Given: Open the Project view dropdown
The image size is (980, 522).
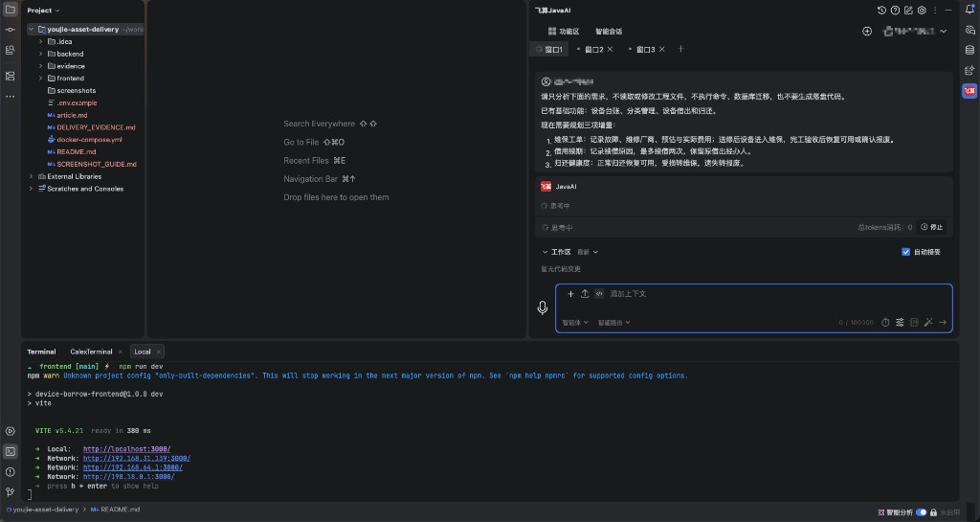Looking at the screenshot, I should pyautogui.click(x=43, y=11).
